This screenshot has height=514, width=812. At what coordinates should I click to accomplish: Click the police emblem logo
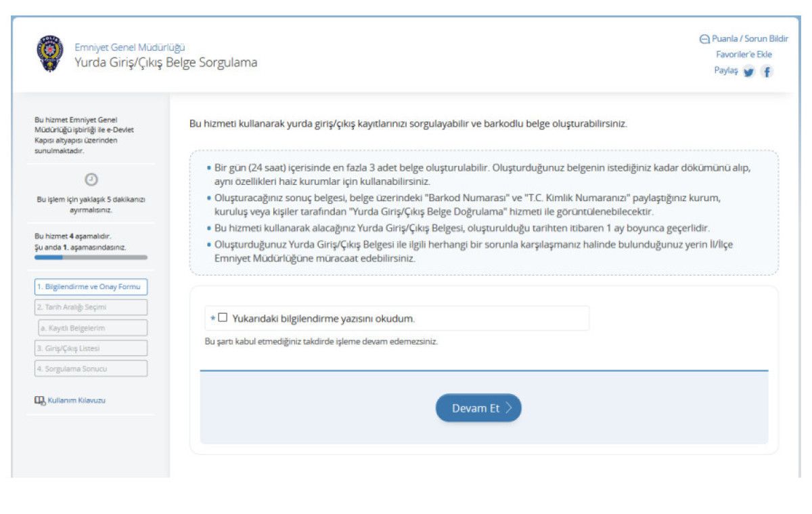[x=49, y=54]
